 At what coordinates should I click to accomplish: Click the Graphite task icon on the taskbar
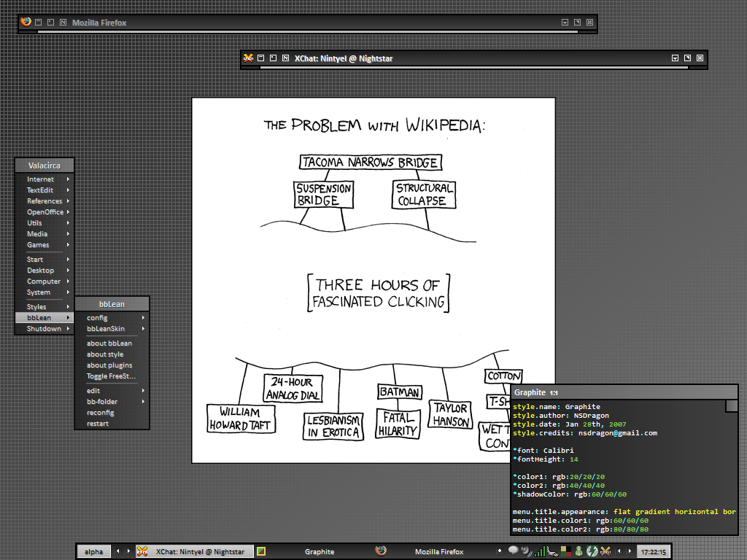tap(261, 551)
